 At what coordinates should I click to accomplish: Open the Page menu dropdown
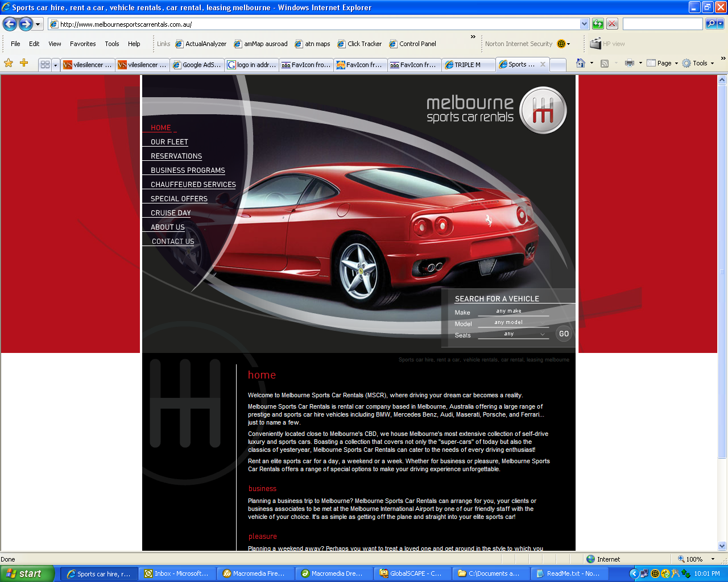[x=663, y=63]
